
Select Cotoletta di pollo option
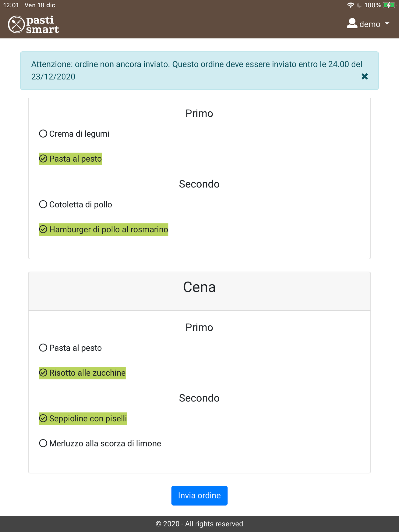pyautogui.click(x=43, y=204)
